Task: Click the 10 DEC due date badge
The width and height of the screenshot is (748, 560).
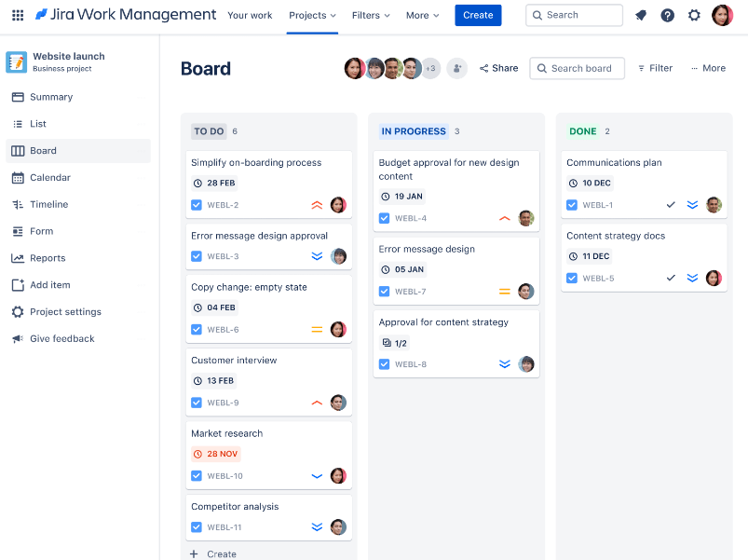Action: click(590, 183)
